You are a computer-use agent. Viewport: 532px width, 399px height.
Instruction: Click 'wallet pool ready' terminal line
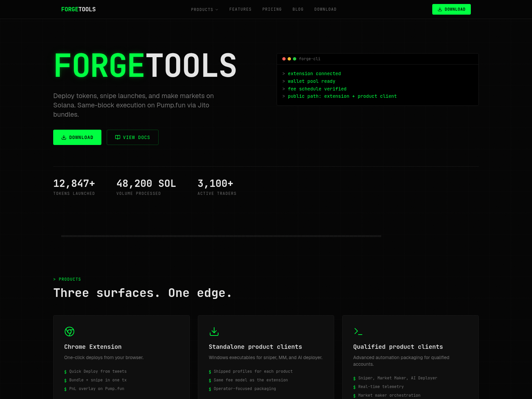(x=312, y=81)
